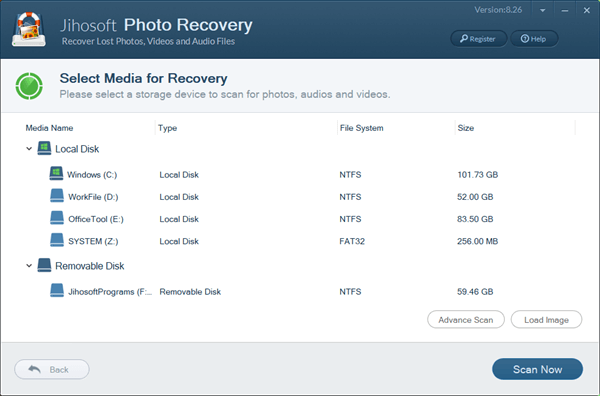This screenshot has height=396, width=600.
Task: Click the WorkFile (D:) drive icon
Action: point(57,196)
